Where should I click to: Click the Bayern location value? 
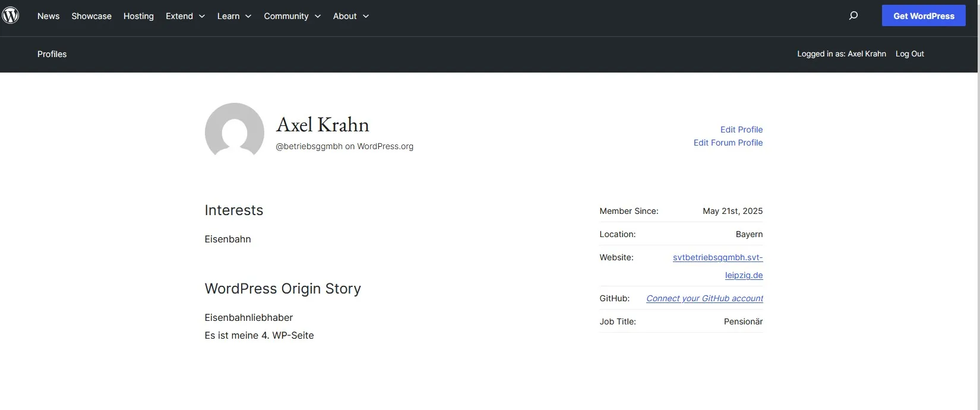coord(749,234)
